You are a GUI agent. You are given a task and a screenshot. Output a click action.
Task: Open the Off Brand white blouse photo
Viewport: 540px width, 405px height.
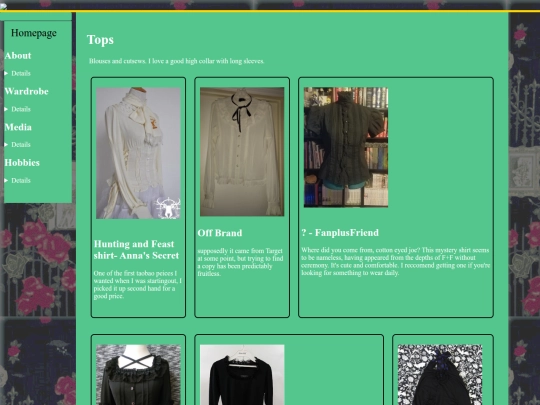242,152
